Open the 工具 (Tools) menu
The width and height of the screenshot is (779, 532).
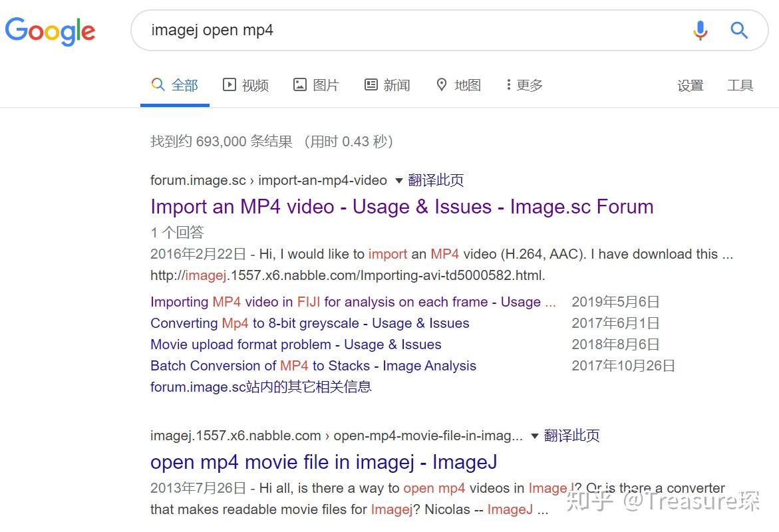click(740, 85)
